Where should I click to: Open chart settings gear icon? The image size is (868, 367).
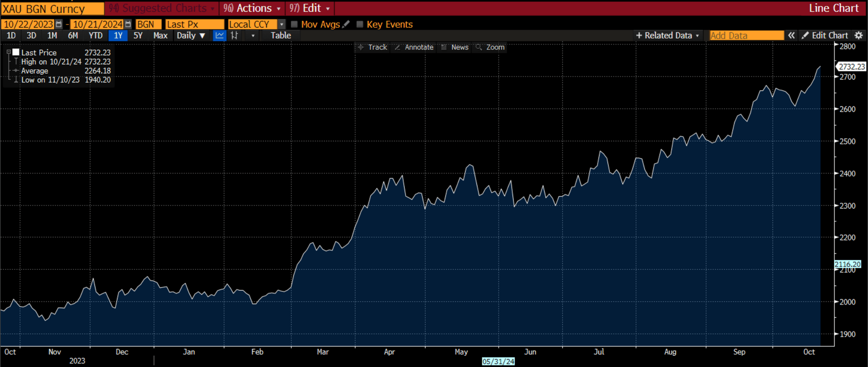858,36
